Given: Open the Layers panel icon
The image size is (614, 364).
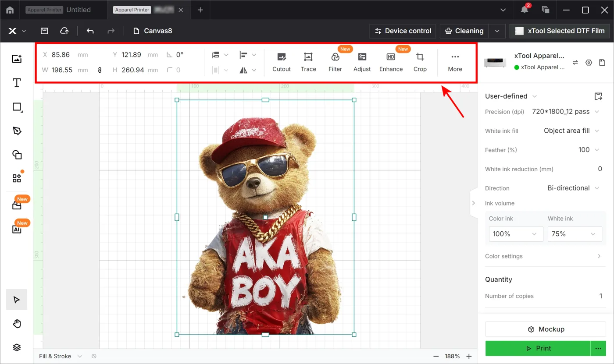Looking at the screenshot, I should tap(17, 347).
